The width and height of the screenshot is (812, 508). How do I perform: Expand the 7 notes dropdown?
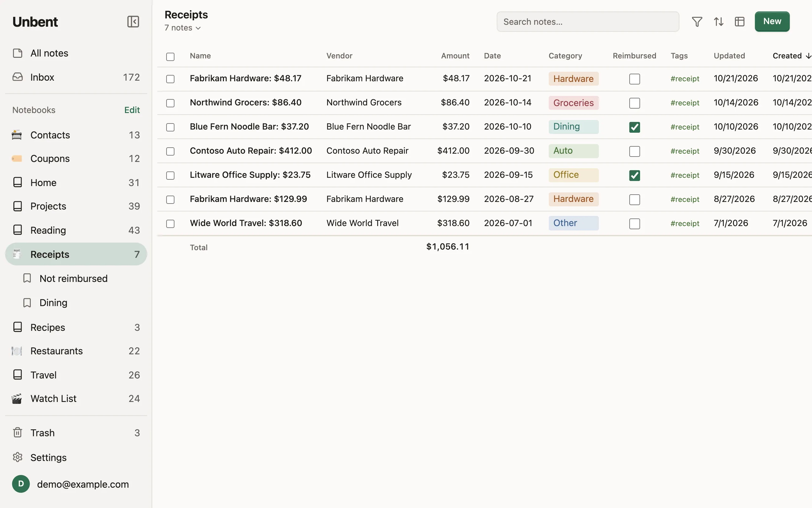182,28
